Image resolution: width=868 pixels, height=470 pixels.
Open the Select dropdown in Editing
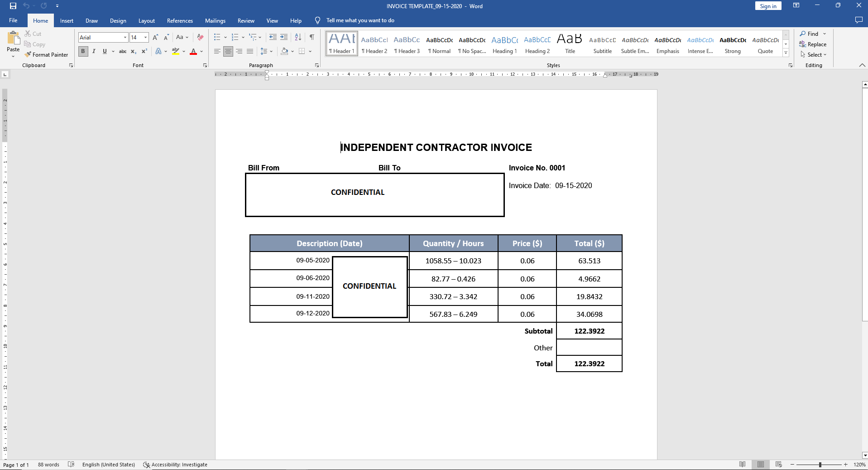[x=814, y=55]
